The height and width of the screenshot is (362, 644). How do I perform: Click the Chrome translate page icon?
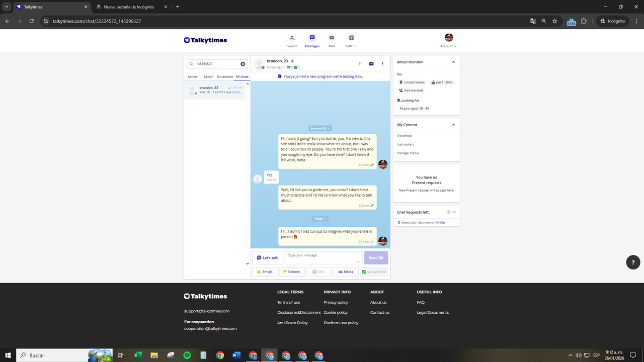[x=533, y=21]
